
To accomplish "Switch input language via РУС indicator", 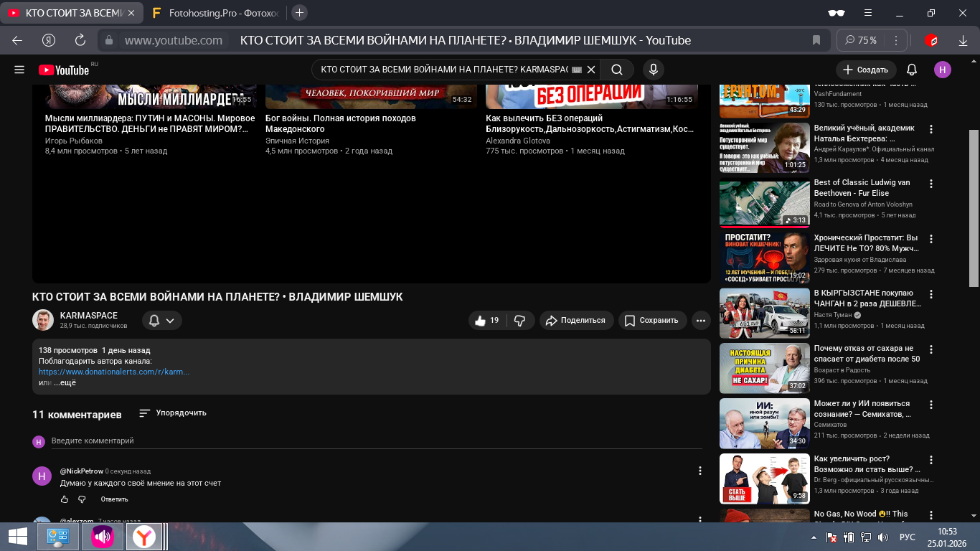I will (908, 537).
